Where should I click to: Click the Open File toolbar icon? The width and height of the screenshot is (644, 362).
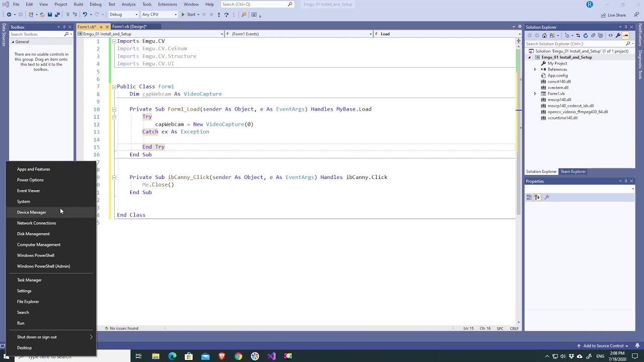[x=42, y=15]
